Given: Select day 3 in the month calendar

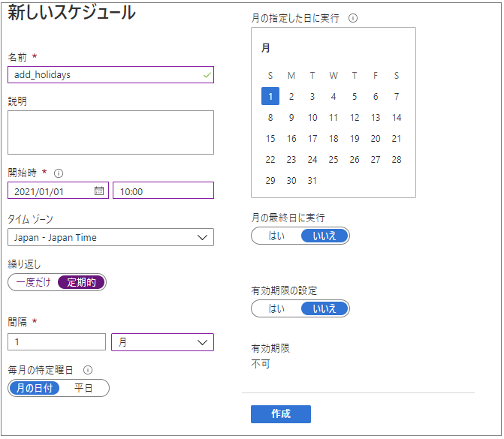Looking at the screenshot, I should coord(312,96).
